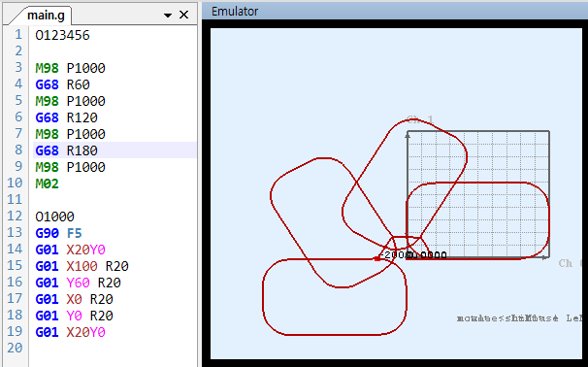This screenshot has height=367, width=588.
Task: Open the tab list dropdown arrow
Action: pyautogui.click(x=168, y=16)
